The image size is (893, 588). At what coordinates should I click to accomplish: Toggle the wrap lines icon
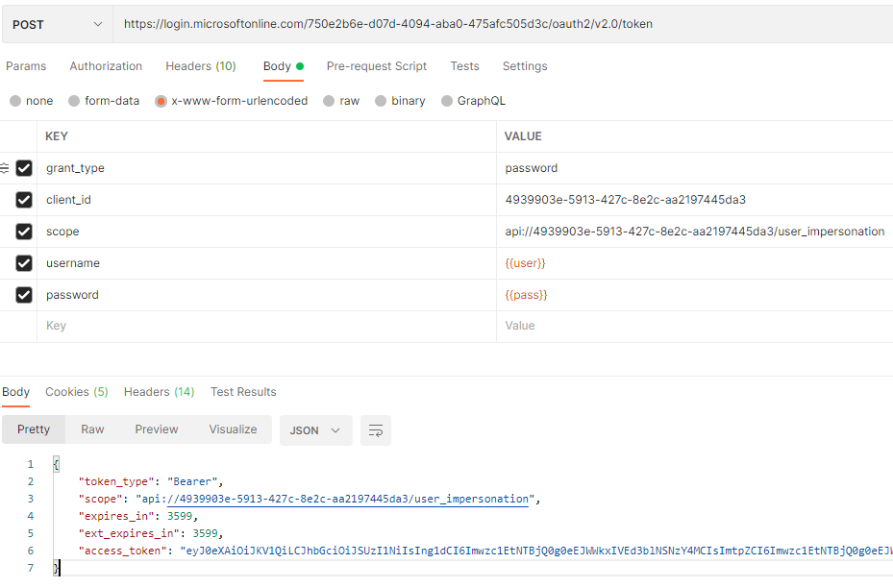coord(376,430)
